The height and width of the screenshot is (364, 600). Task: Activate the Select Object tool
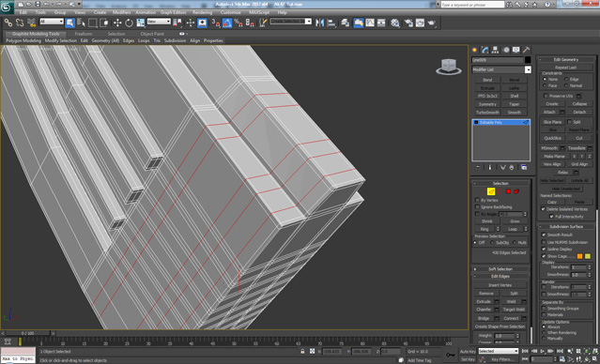70,23
